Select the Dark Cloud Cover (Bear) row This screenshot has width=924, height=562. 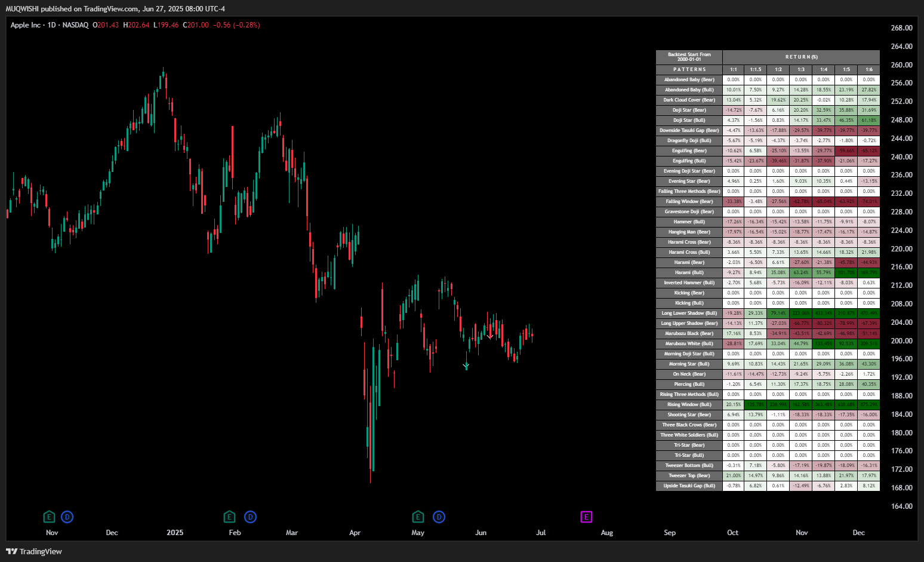coord(768,100)
